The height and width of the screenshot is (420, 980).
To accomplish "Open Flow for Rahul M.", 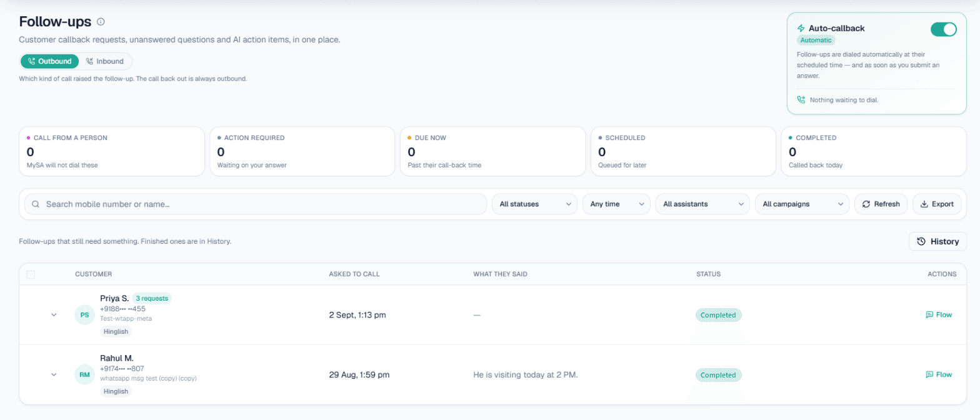I will (x=939, y=374).
